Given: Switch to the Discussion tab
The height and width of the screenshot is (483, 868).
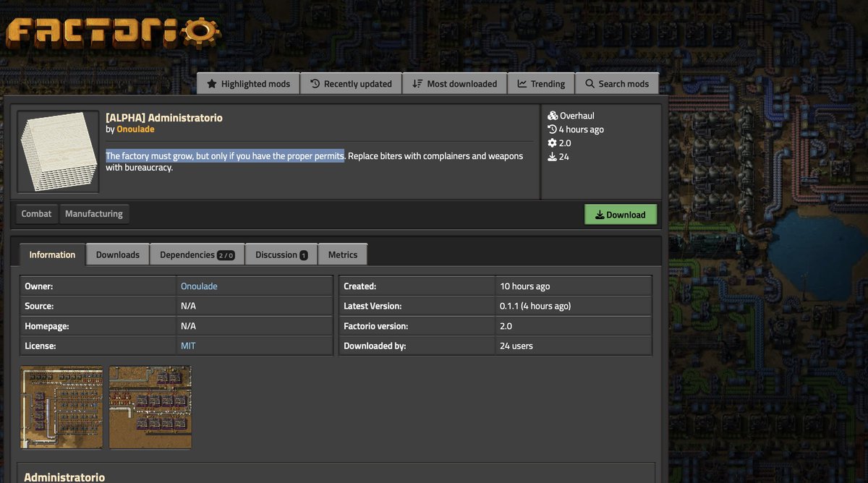Looking at the screenshot, I should coord(281,255).
